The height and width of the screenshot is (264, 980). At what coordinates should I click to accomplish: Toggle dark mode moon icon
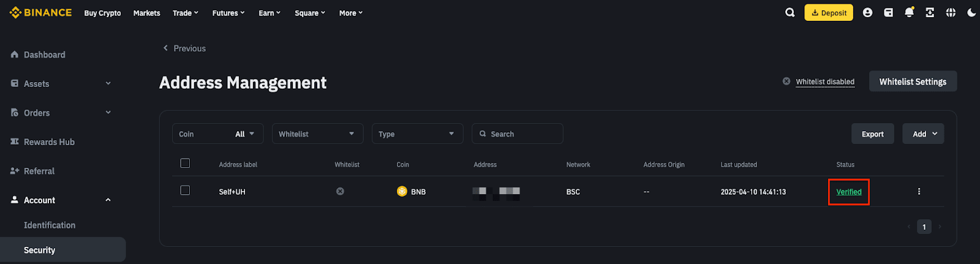tap(971, 12)
